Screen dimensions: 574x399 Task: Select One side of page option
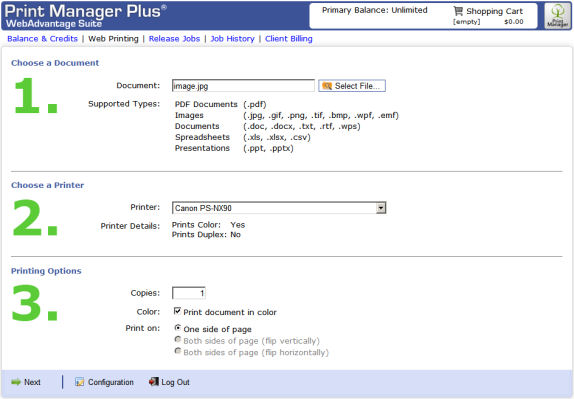point(178,328)
